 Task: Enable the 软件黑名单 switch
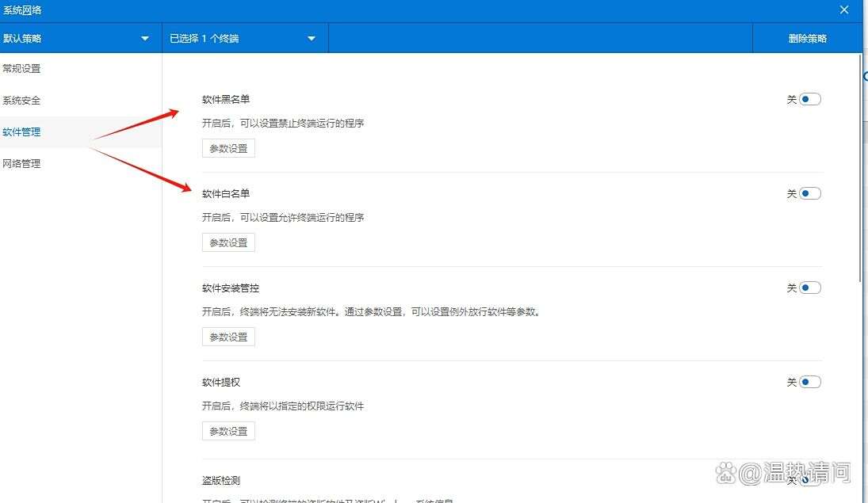809,98
